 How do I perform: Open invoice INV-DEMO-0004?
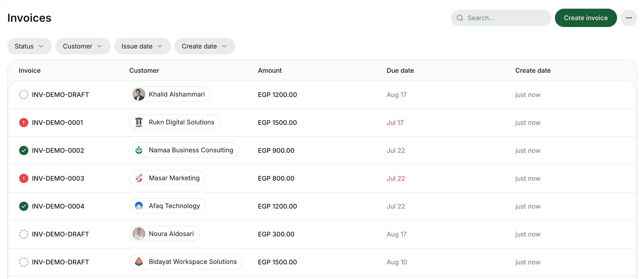[58, 206]
